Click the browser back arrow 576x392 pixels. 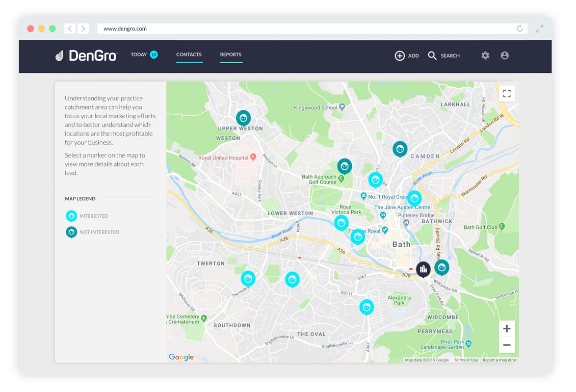(x=69, y=29)
